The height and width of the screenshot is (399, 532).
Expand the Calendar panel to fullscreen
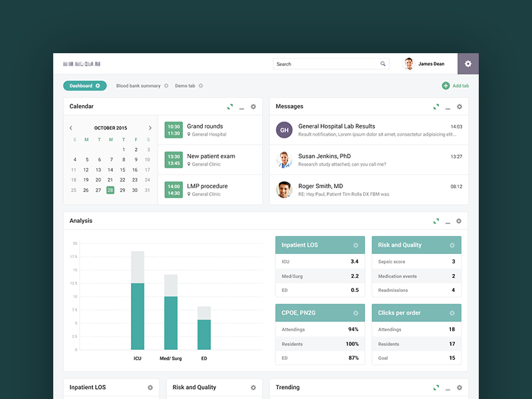230,106
